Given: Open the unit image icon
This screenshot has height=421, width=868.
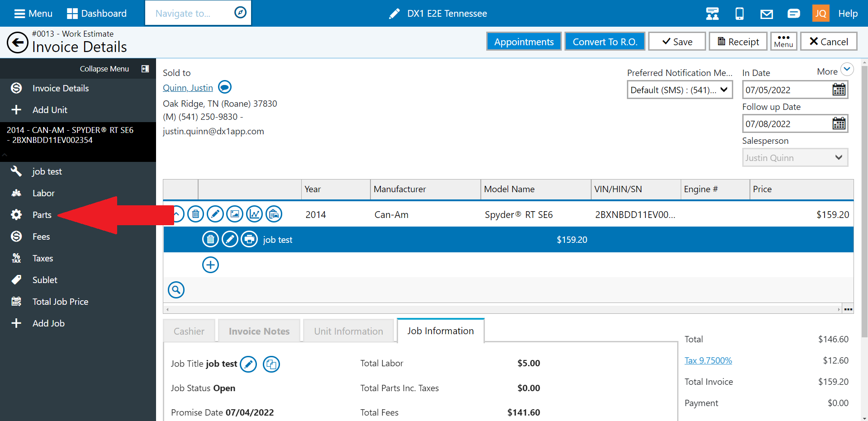Looking at the screenshot, I should coord(235,214).
